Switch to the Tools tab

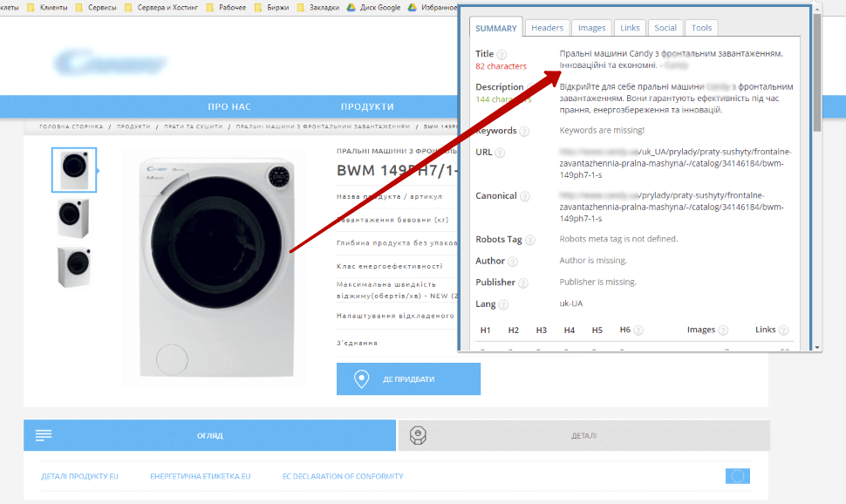(x=701, y=28)
